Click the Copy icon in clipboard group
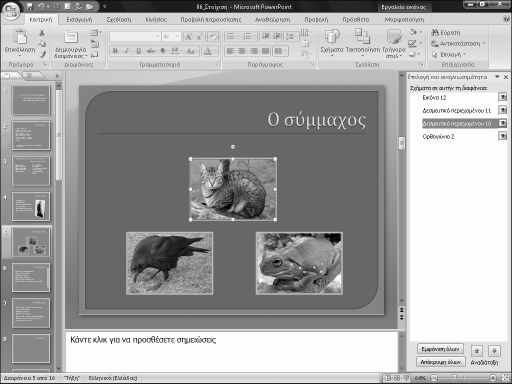512x384 pixels. [x=42, y=44]
